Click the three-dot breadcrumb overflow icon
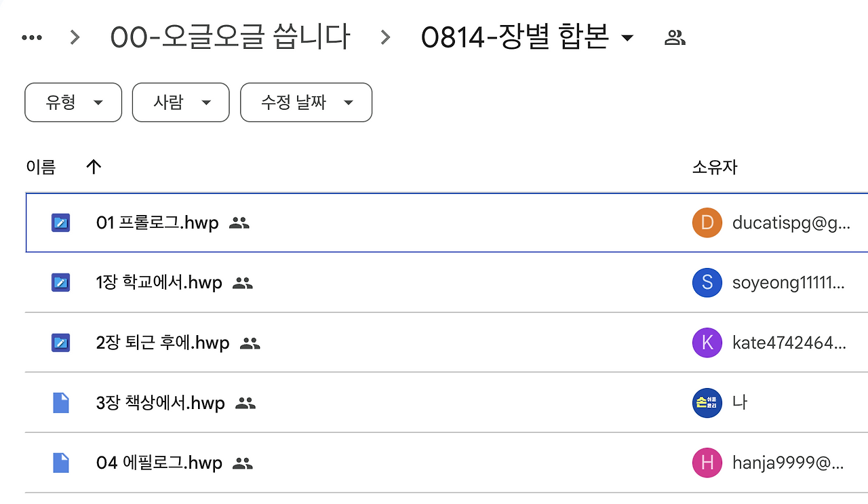 click(32, 37)
